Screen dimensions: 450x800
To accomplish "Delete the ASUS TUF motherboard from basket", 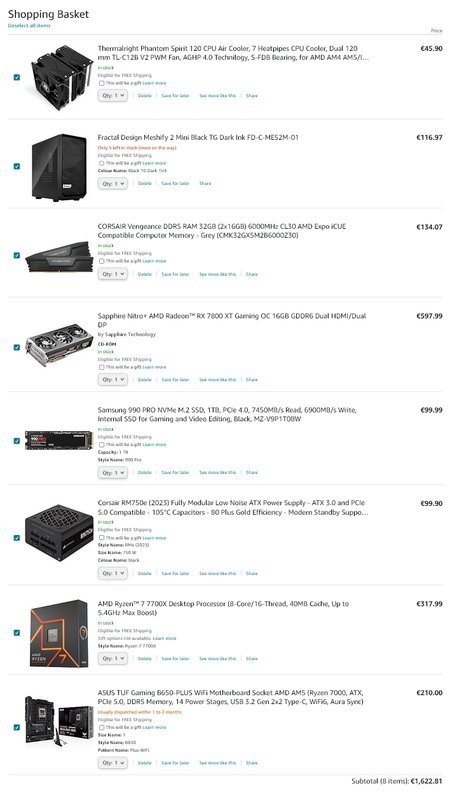I will 145,763.
